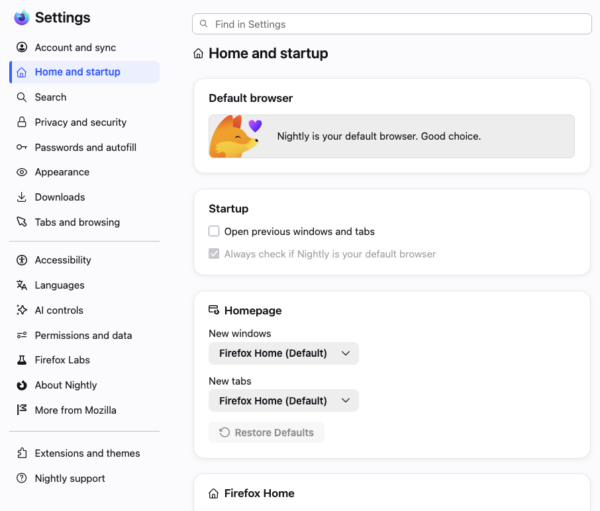Click the Tabs and browsing cursor icon

pyautogui.click(x=22, y=222)
